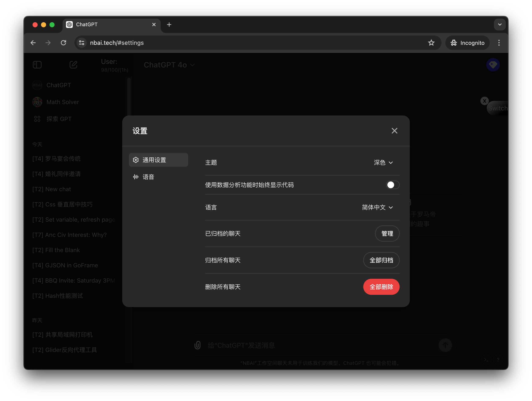This screenshot has width=532, height=401.
Task: Open the 语言 dropdown showing 简体中文
Action: (377, 207)
